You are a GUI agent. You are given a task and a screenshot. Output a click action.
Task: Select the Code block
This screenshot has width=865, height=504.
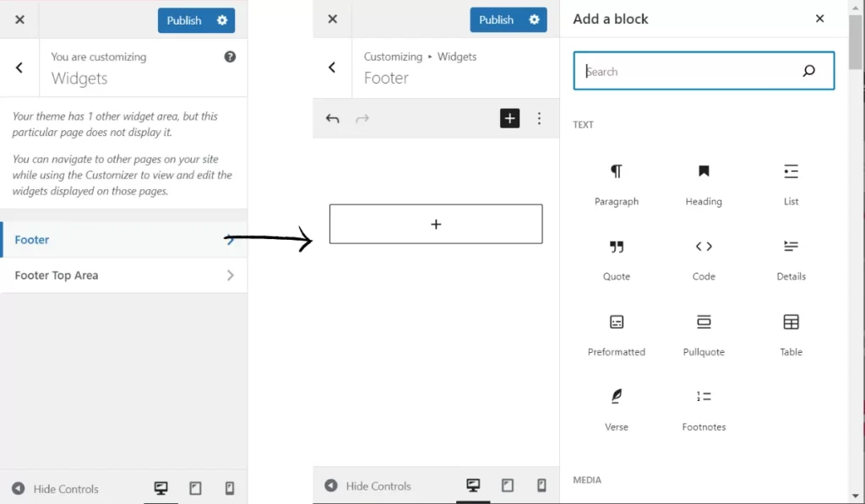coord(704,258)
